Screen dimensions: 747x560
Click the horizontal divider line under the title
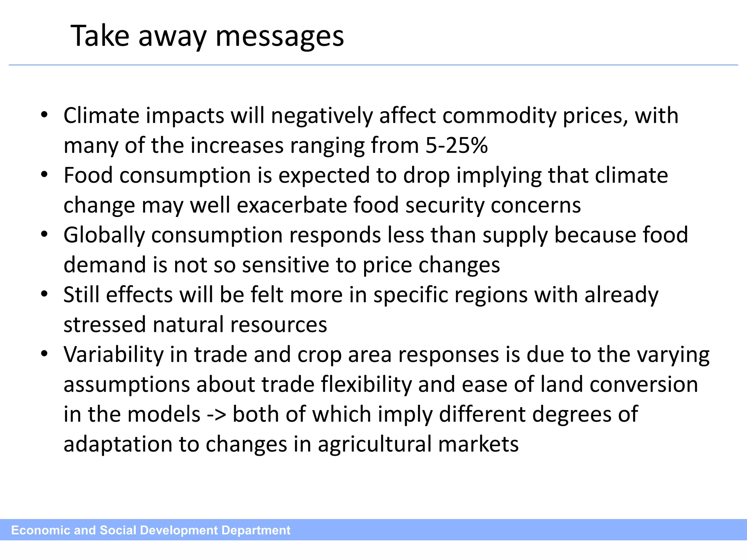click(x=373, y=65)
